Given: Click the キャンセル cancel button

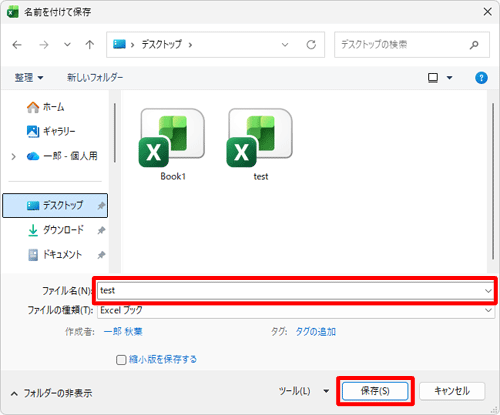Looking at the screenshot, I should (x=452, y=391).
